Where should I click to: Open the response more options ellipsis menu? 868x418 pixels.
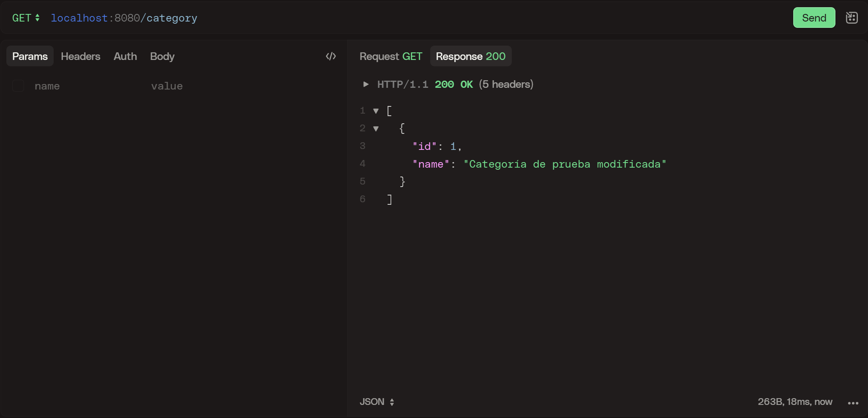click(853, 403)
